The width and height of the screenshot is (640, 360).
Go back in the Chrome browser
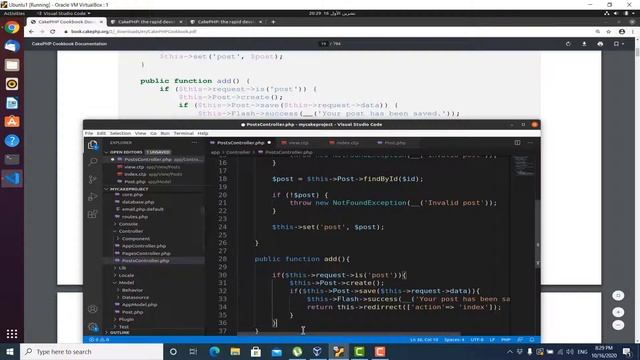pyautogui.click(x=31, y=31)
